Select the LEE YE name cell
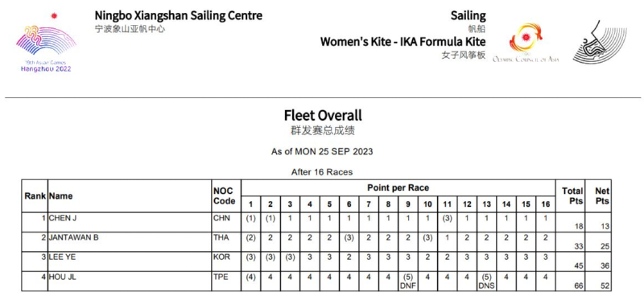 click(x=61, y=257)
